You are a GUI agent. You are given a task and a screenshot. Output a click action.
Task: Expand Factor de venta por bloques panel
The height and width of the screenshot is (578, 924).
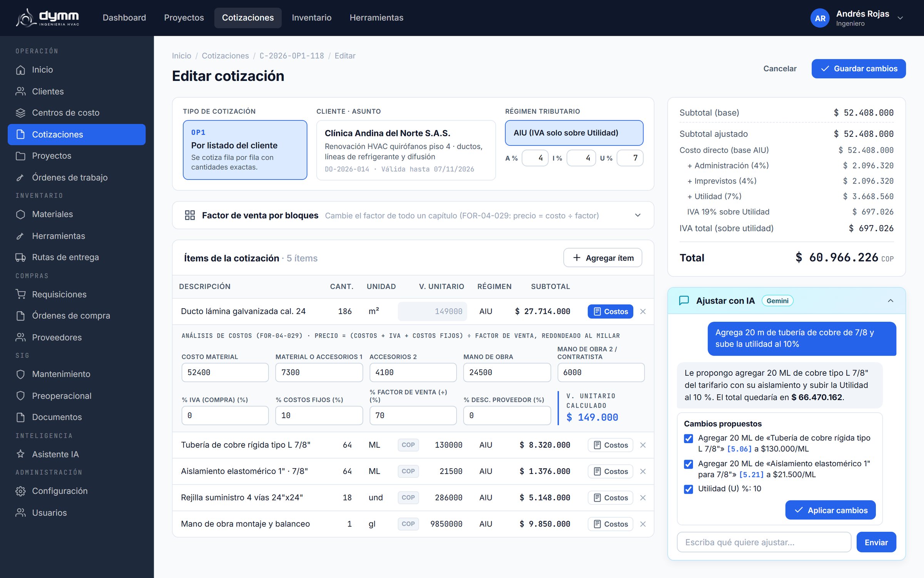638,215
